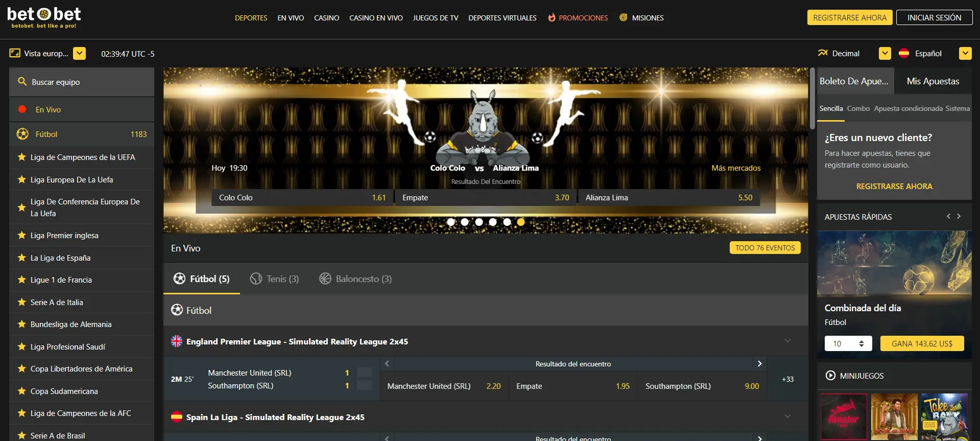980x441 pixels.
Task: Click the Decimal odds format icon
Action: [823, 53]
